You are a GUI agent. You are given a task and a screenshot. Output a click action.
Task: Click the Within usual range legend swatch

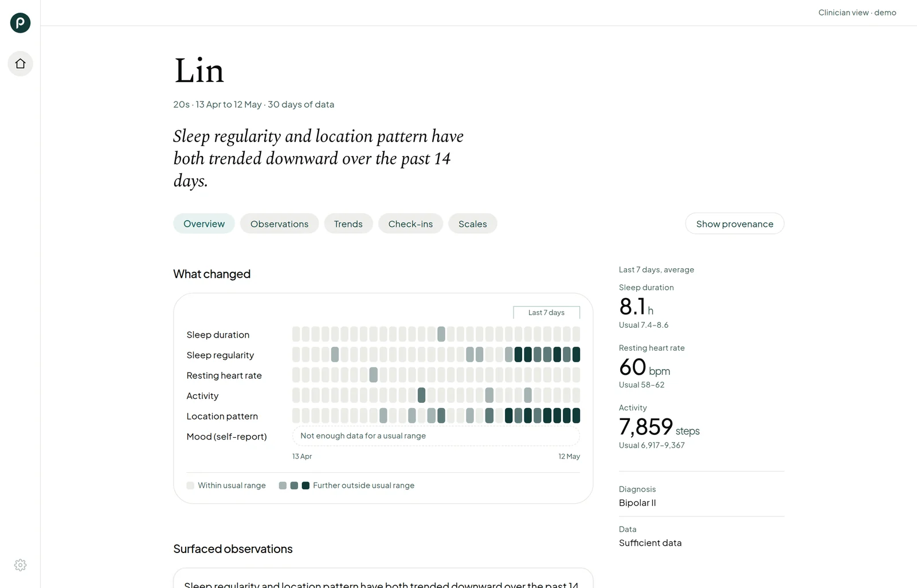[x=190, y=485]
